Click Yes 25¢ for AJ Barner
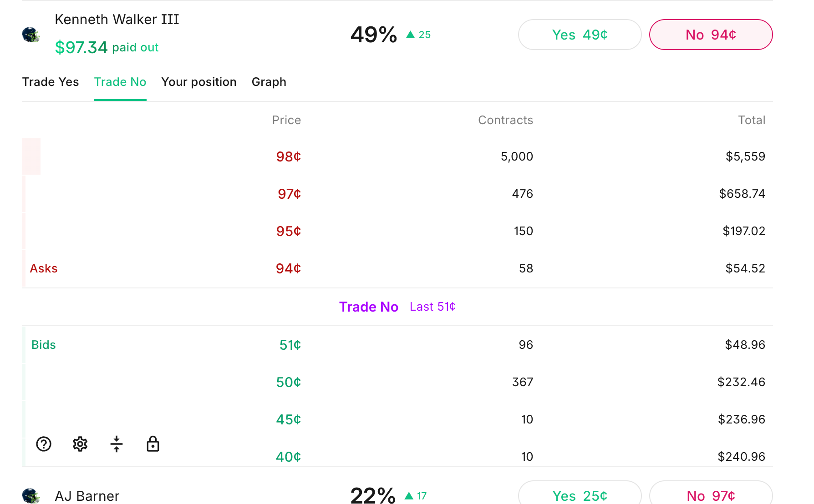Viewport: 814px width, 504px height. tap(579, 496)
